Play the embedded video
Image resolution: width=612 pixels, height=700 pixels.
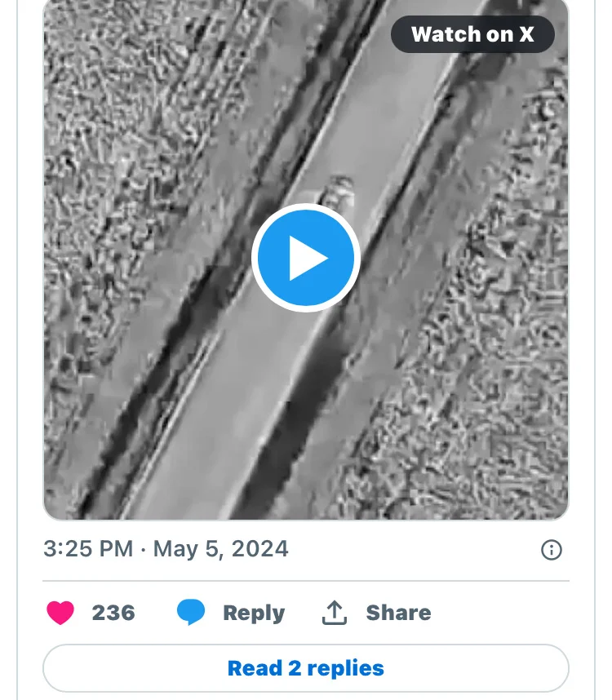click(x=306, y=257)
